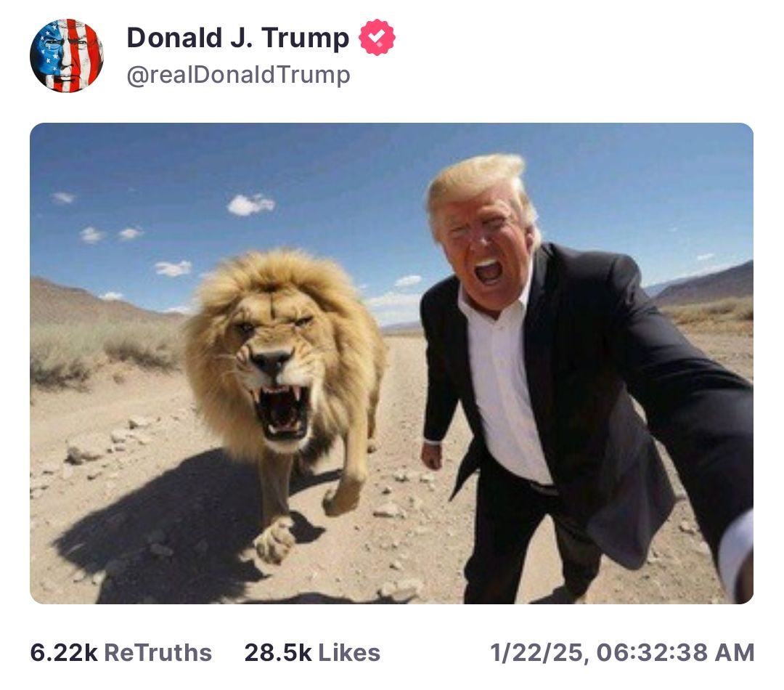The width and height of the screenshot is (784, 690).
Task: Click the mountain behind the man's arm
Action: coord(705,285)
